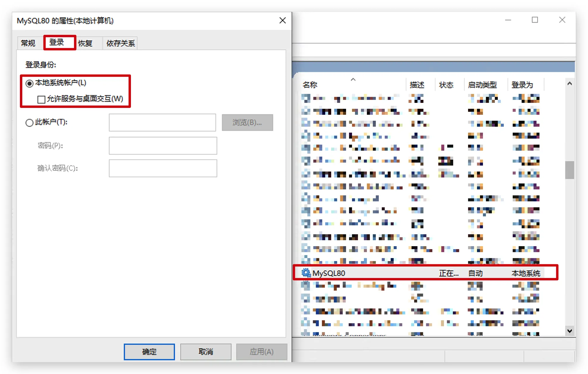Enable 允许服务与桌面交互(W) checkbox
The width and height of the screenshot is (588, 374).
point(41,99)
